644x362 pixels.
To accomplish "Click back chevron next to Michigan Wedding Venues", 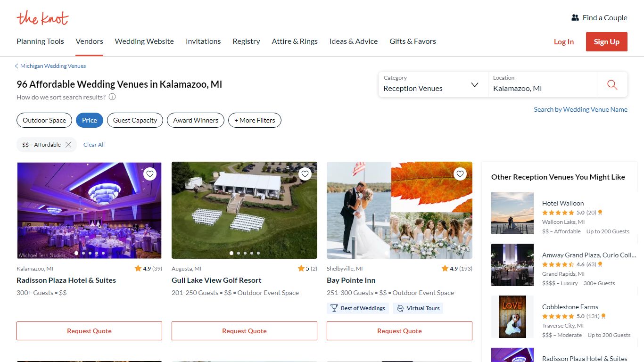I will (17, 66).
